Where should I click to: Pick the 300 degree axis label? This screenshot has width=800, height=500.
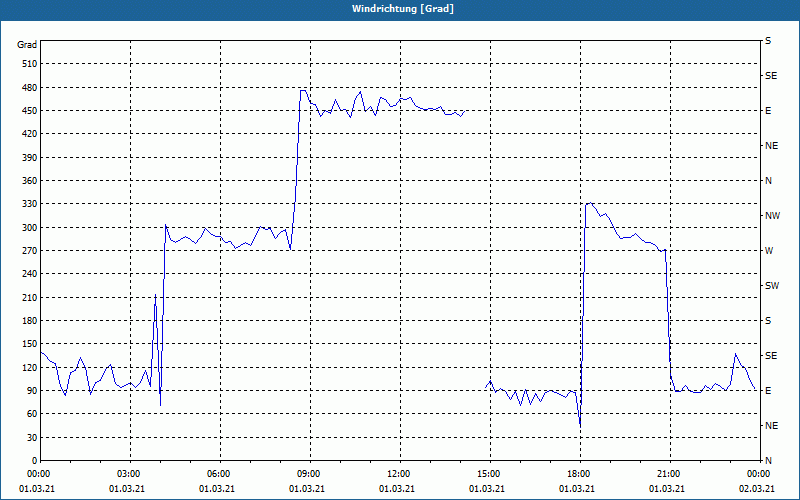[x=30, y=228]
